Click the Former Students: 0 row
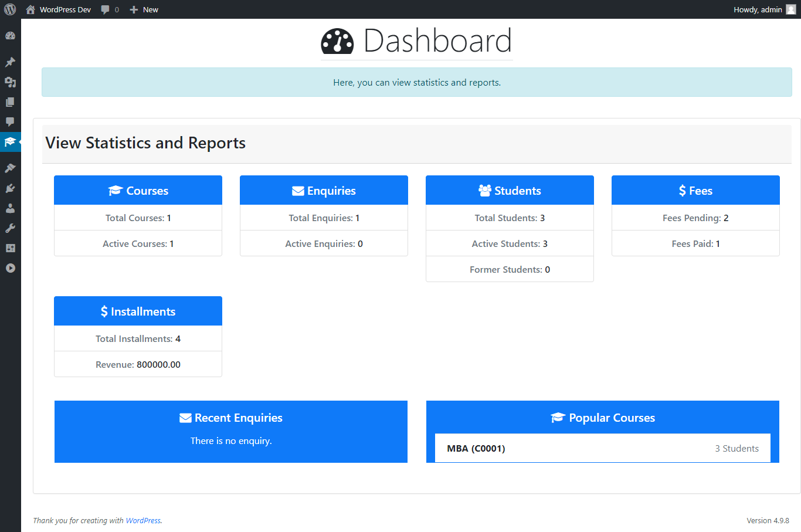Image resolution: width=801 pixels, height=532 pixels. tap(510, 269)
